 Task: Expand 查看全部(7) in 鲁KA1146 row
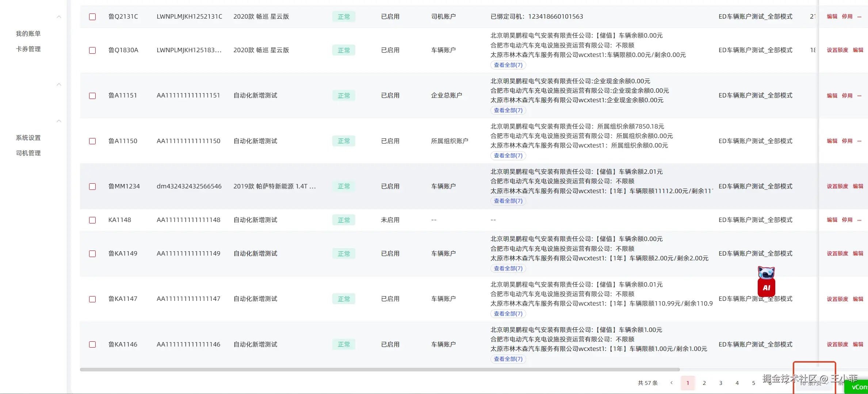coord(508,359)
